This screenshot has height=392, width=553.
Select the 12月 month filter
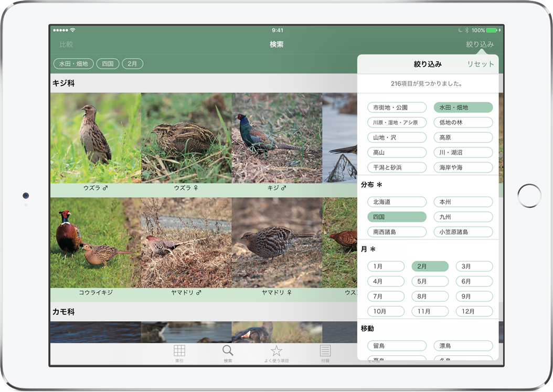474,311
